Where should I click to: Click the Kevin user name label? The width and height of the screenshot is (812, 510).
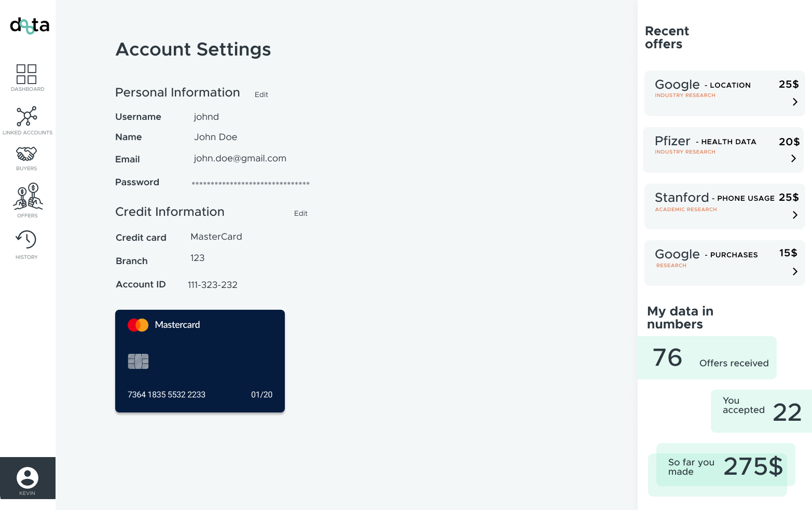[x=27, y=493]
